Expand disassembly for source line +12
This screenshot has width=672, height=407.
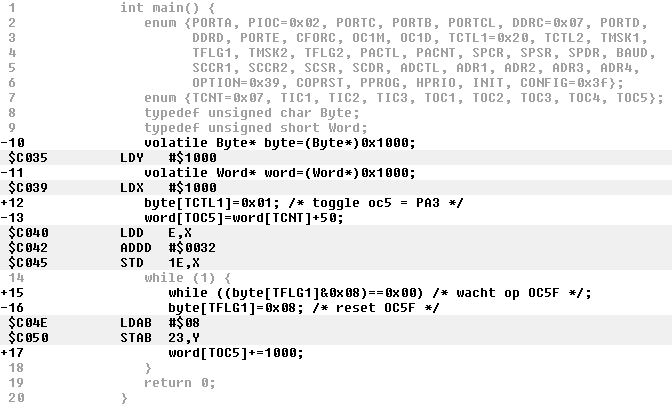tap(17, 202)
